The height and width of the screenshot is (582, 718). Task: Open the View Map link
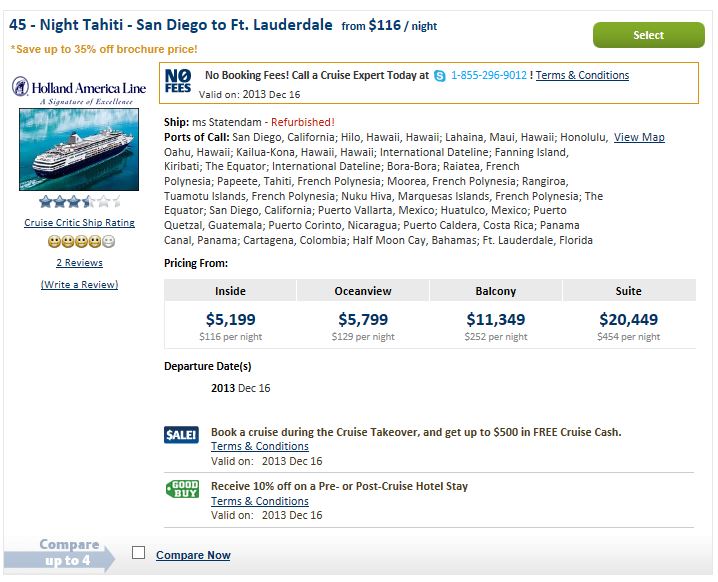coord(639,137)
